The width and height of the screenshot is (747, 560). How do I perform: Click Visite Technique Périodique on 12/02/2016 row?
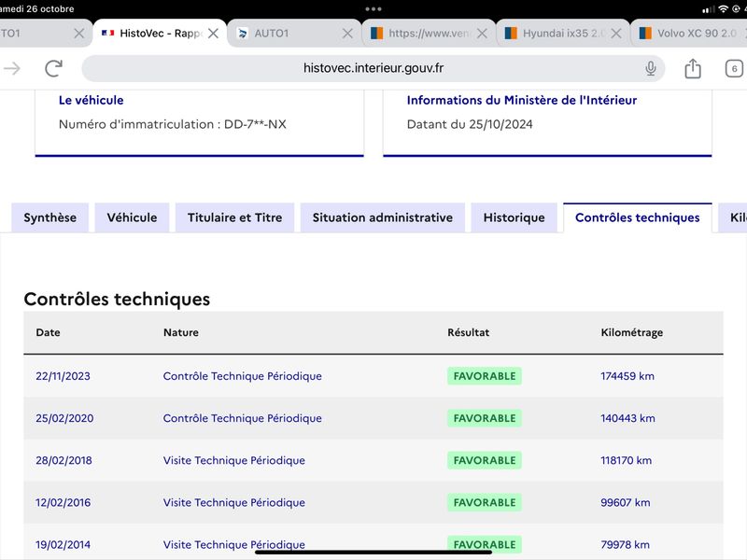point(234,502)
